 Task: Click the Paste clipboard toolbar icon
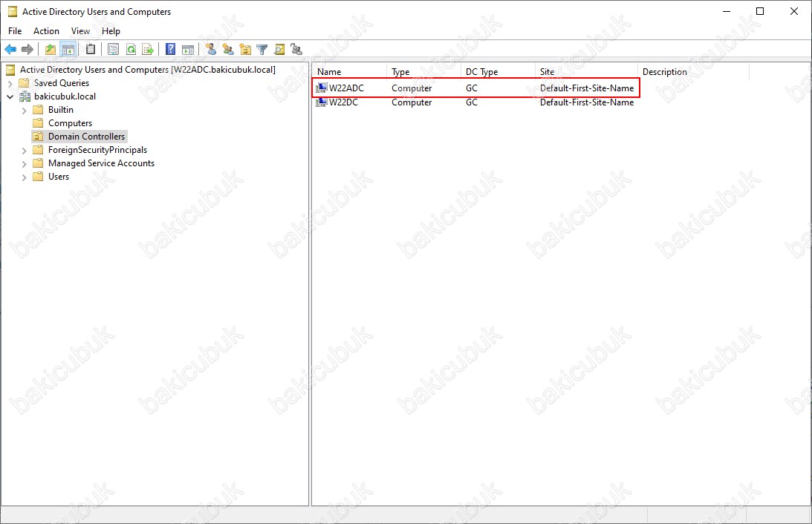point(91,49)
